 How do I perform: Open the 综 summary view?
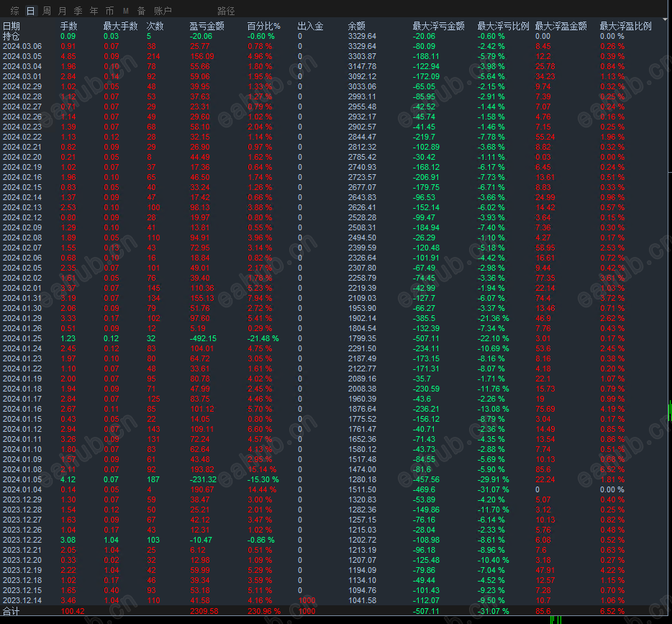point(14,11)
